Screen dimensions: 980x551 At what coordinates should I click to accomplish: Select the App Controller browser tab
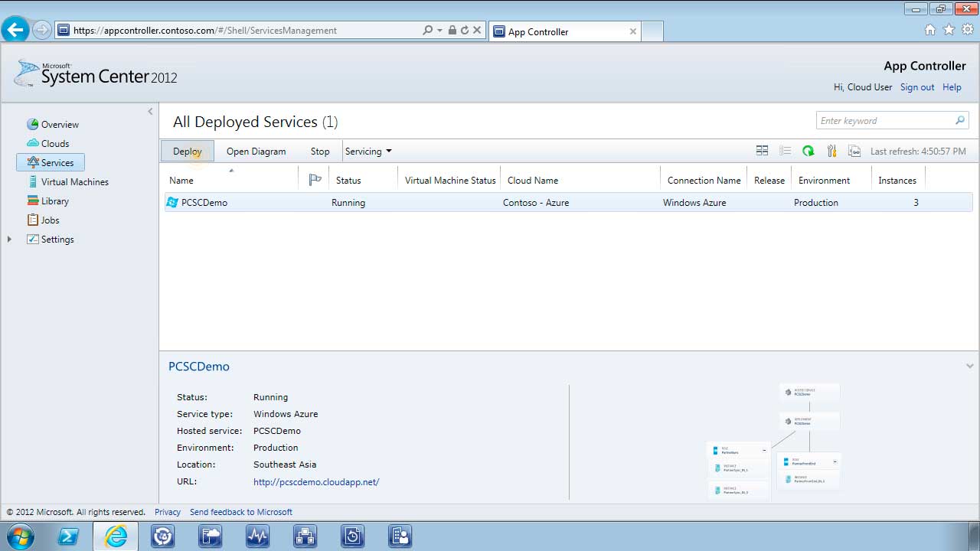pos(564,31)
